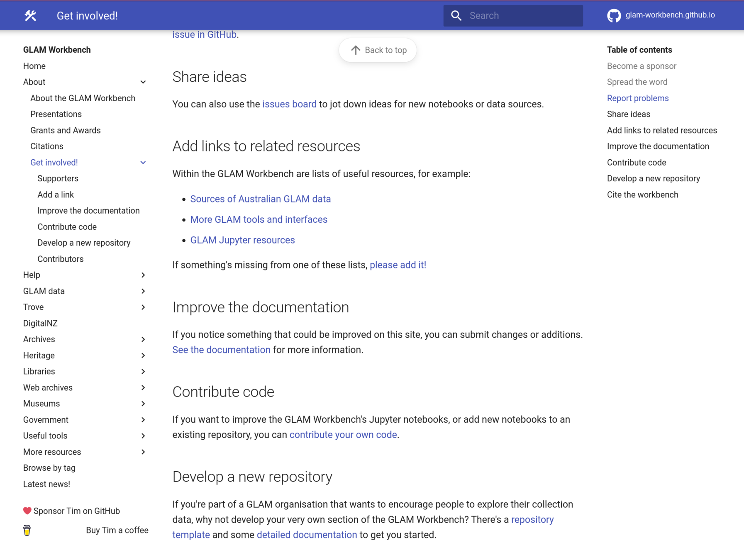Screen dimensions: 744x560
Task: Open Improve the documentation in sidebar
Action: point(88,211)
